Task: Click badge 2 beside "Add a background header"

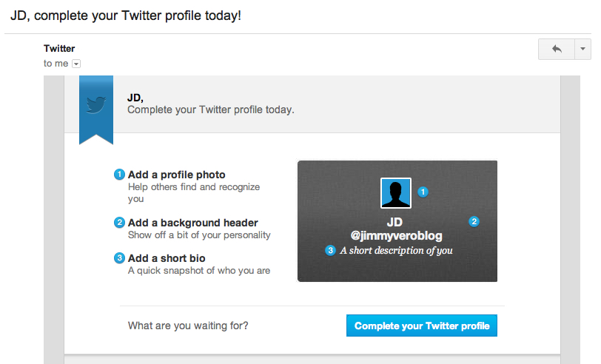Action: point(119,223)
